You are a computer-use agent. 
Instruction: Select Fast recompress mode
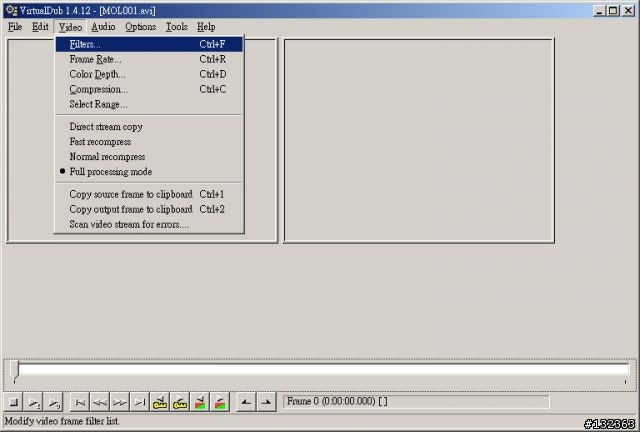[x=149, y=142]
